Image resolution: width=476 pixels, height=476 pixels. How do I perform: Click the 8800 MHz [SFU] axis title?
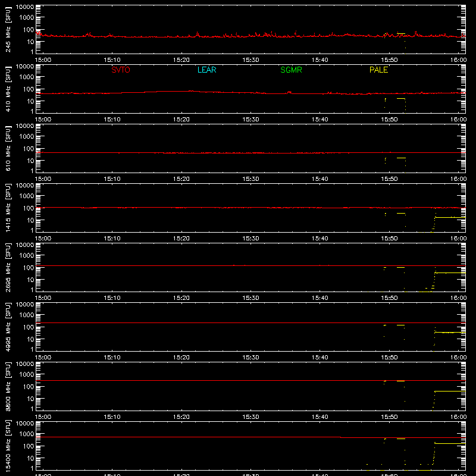pyautogui.click(x=8, y=386)
